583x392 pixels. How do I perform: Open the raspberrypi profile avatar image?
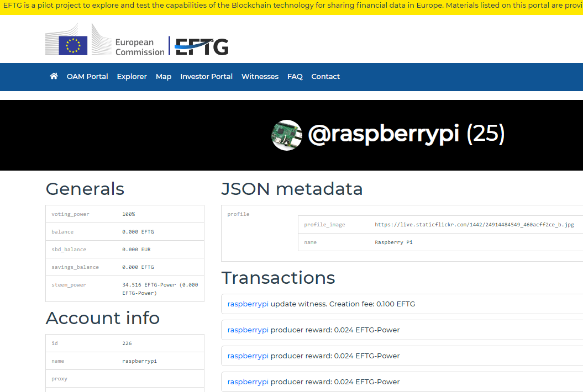287,135
